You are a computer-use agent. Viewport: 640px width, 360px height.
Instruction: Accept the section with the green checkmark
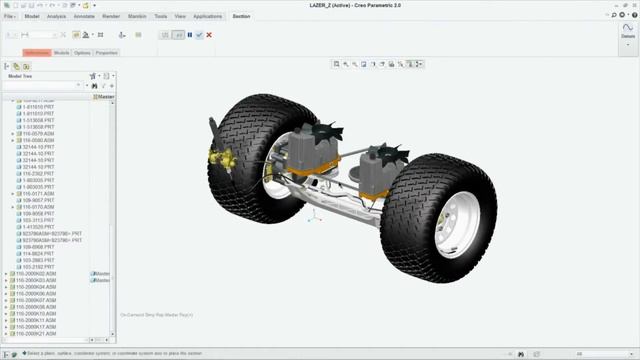[x=199, y=35]
